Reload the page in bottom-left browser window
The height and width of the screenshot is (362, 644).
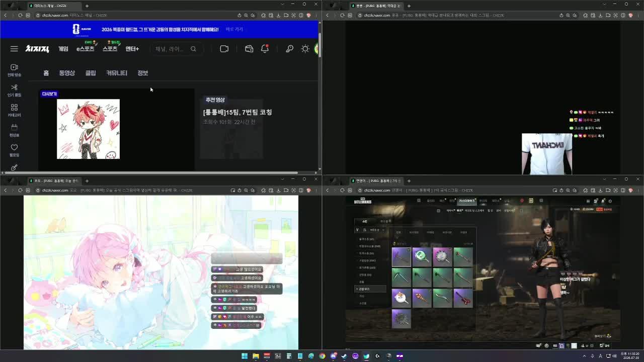tap(20, 190)
